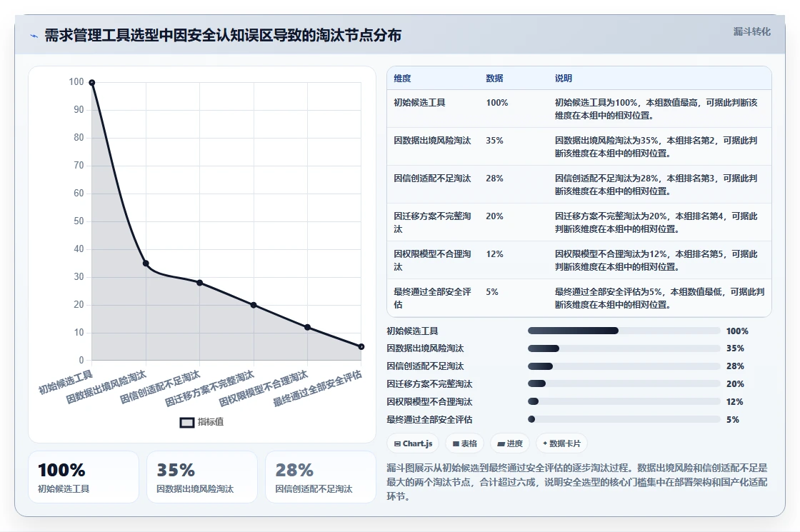800x532 pixels.
Task: Select the 因迁移方案不完整淘汰 table row cell
Action: click(x=432, y=222)
